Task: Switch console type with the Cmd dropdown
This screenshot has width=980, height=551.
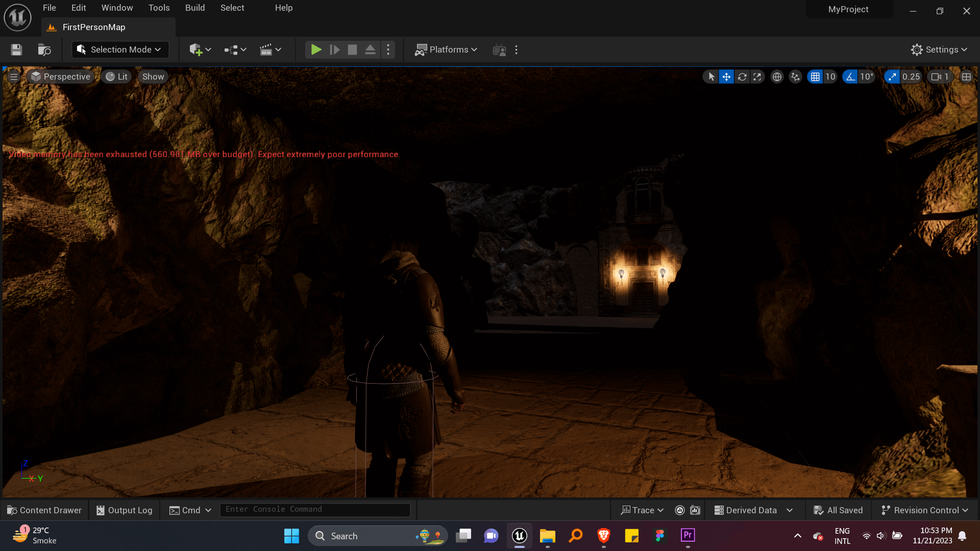Action: 190,510
